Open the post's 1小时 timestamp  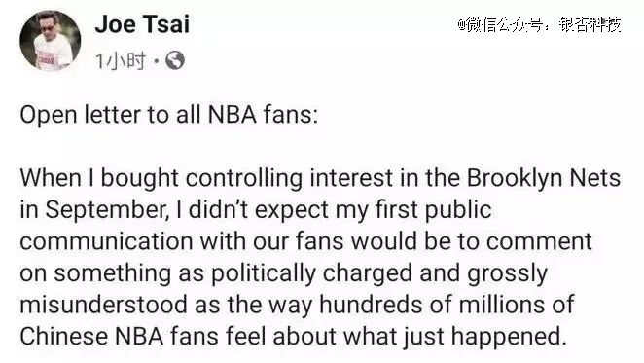click(x=121, y=61)
